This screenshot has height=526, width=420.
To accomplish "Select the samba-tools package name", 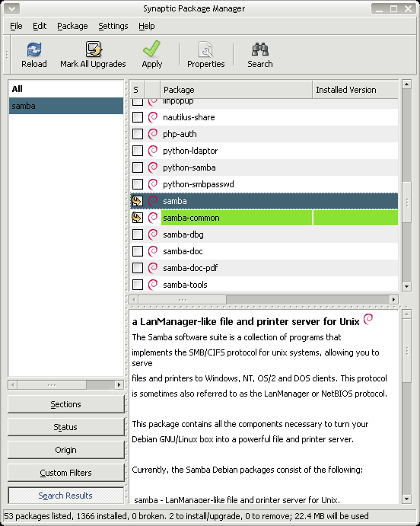I will click(185, 285).
